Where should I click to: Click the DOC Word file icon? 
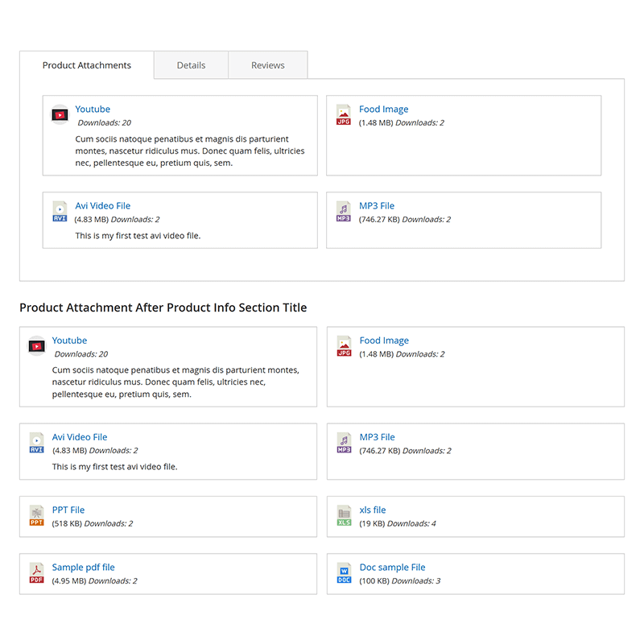345,573
